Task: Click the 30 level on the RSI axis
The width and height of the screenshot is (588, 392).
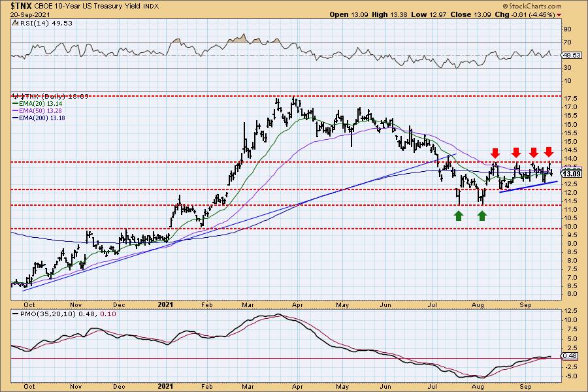Action: [x=567, y=68]
